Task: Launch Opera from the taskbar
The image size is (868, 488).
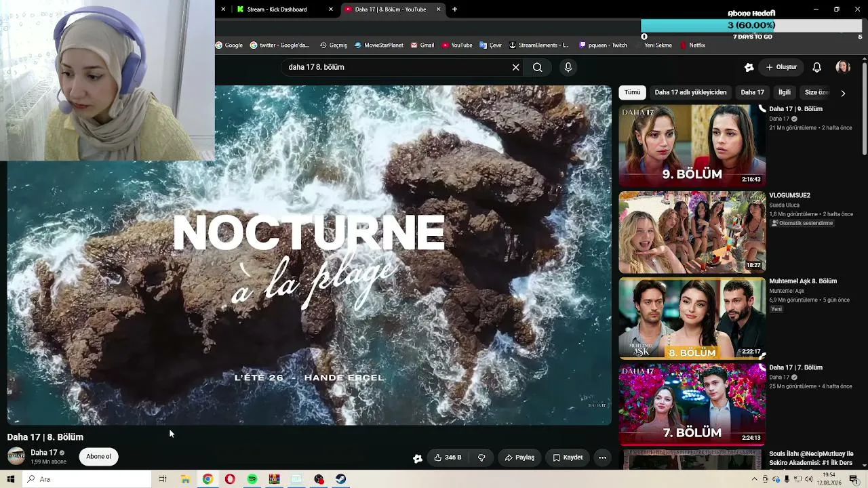Action: click(x=230, y=479)
